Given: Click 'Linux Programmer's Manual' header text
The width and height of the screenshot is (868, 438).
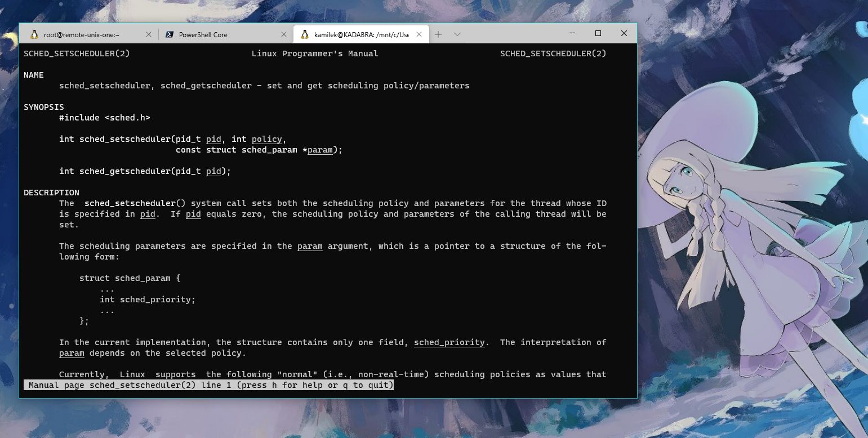Looking at the screenshot, I should pyautogui.click(x=315, y=53).
